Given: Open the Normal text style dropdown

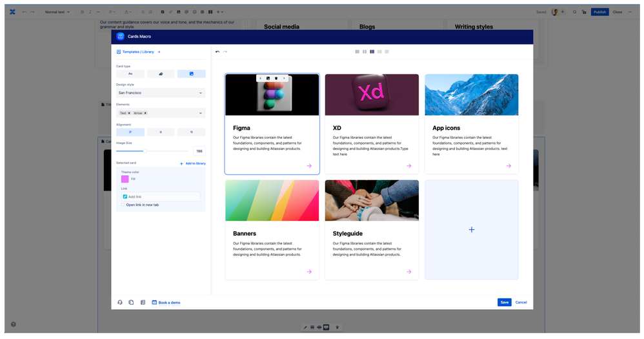Looking at the screenshot, I should 57,12.
